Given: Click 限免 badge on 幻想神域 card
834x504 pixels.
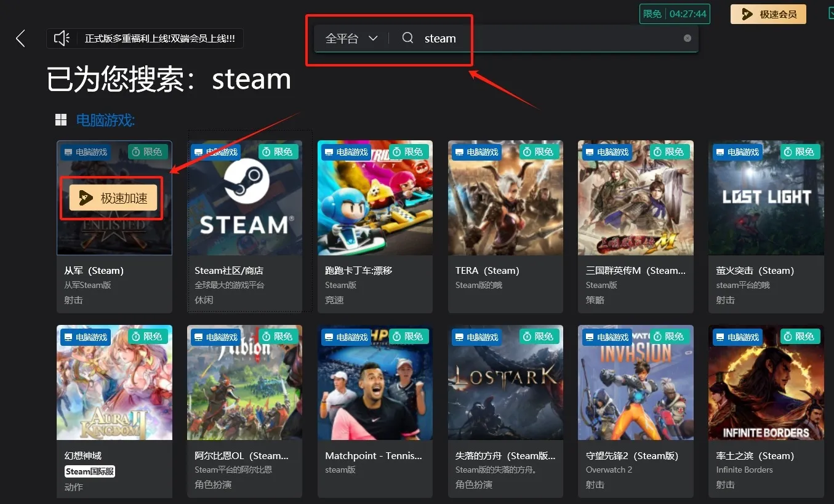Looking at the screenshot, I should tap(148, 336).
